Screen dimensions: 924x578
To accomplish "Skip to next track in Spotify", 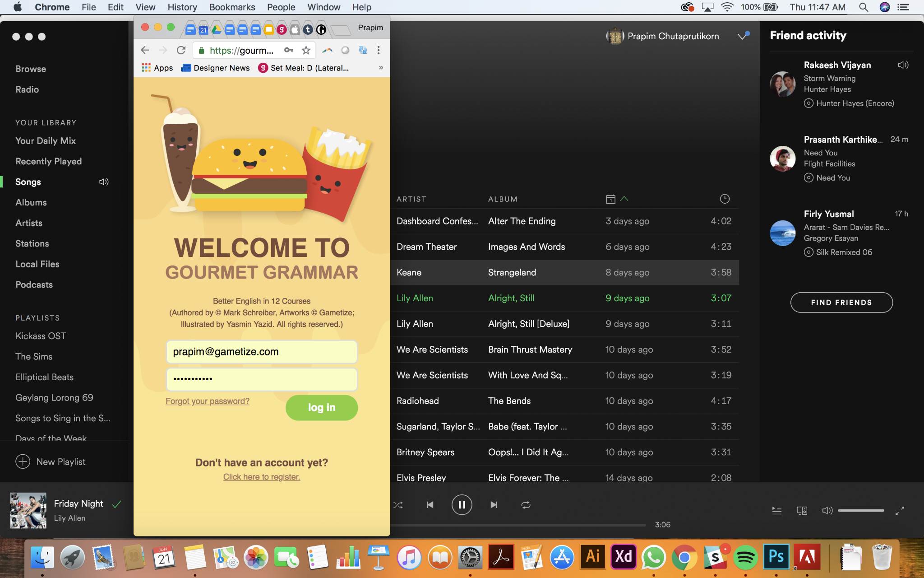I will (494, 505).
